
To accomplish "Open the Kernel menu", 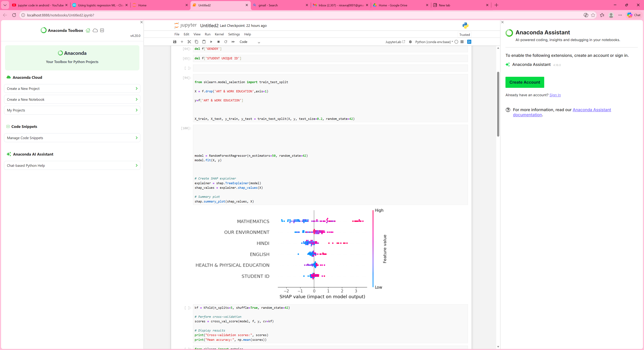I will pyautogui.click(x=219, y=34).
